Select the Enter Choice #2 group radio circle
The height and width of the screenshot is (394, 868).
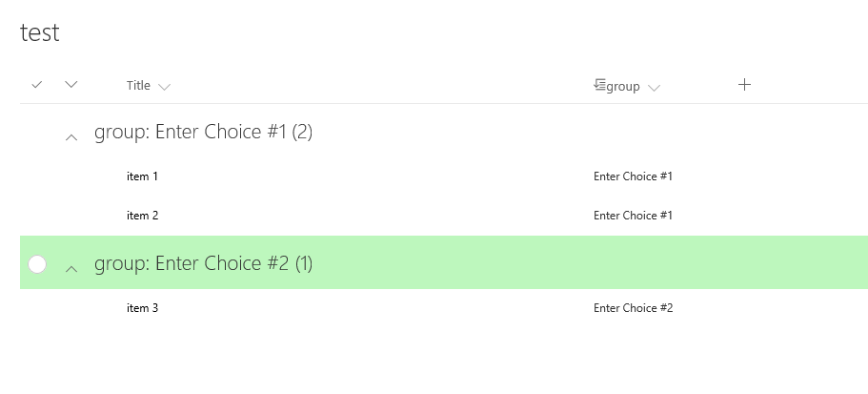37,264
